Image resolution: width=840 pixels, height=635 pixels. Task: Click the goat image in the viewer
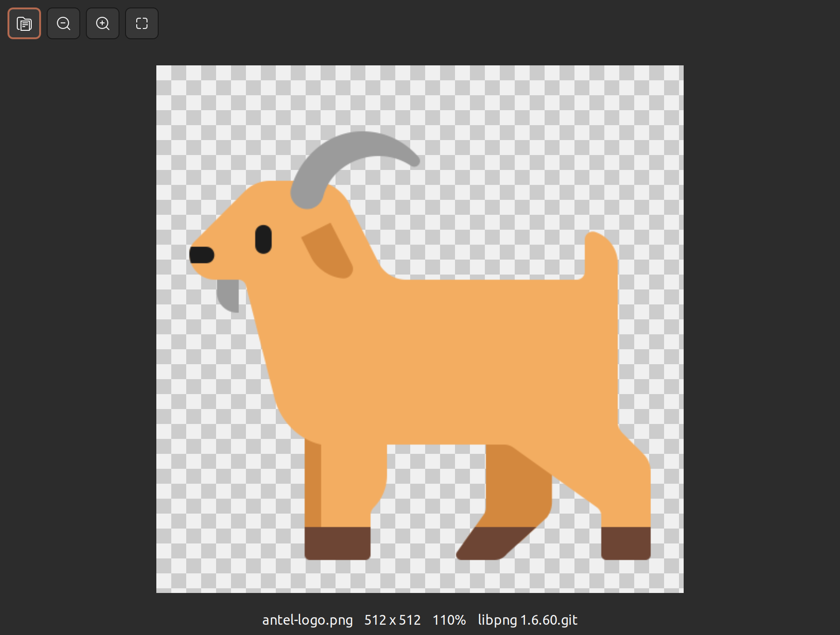(420, 329)
